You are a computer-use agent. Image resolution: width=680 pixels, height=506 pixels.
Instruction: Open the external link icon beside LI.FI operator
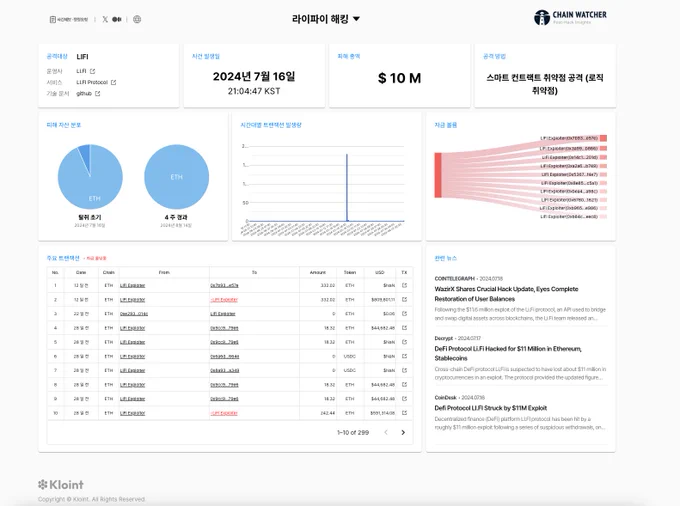tap(92, 71)
